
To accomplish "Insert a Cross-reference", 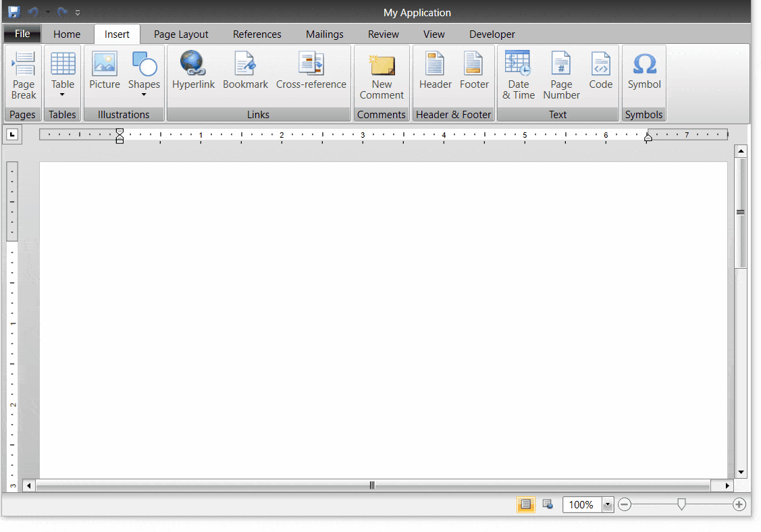I will pyautogui.click(x=311, y=70).
